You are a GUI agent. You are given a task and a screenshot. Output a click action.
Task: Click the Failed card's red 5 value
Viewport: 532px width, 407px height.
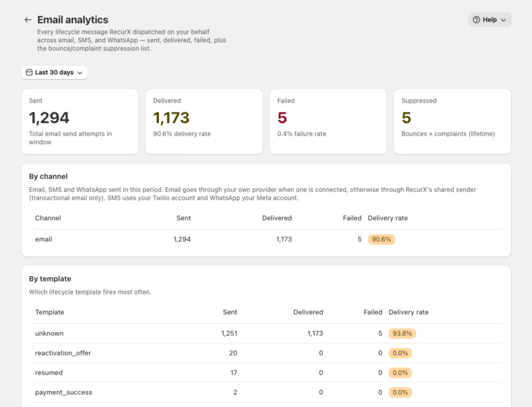[282, 118]
